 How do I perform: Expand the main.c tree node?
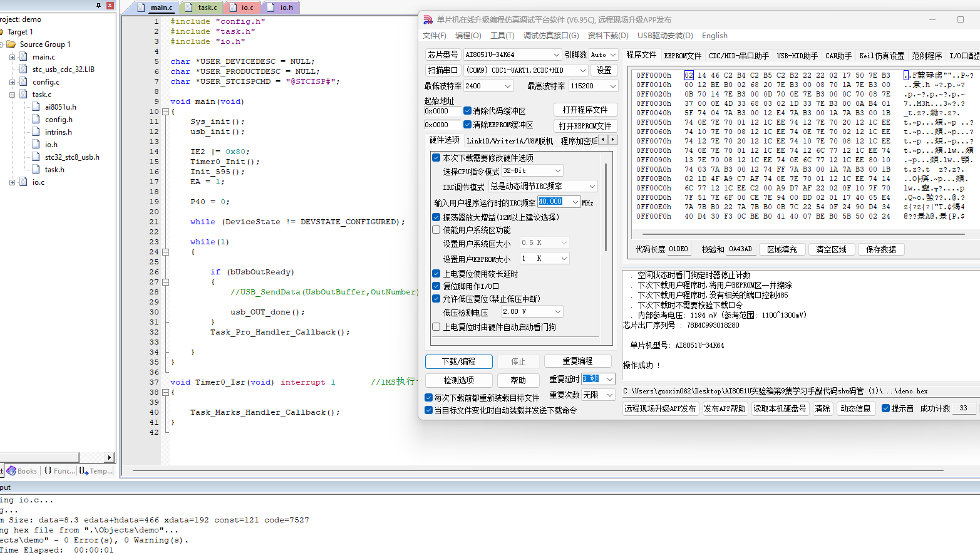12,57
